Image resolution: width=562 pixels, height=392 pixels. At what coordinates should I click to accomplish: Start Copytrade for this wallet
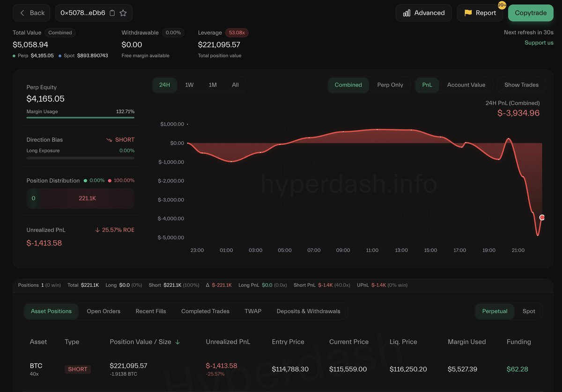click(531, 13)
